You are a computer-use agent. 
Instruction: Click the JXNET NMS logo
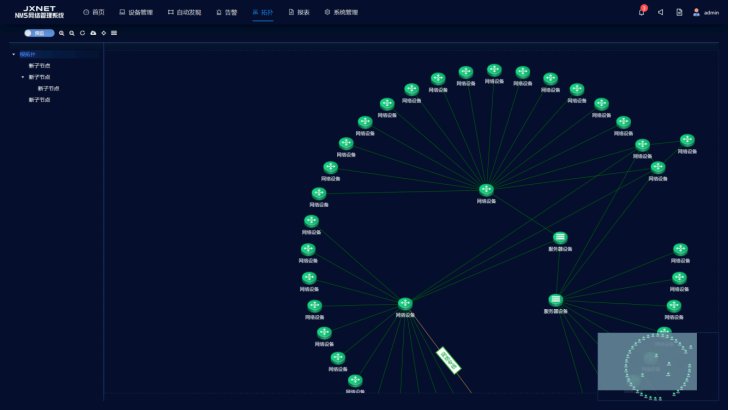coord(39,12)
